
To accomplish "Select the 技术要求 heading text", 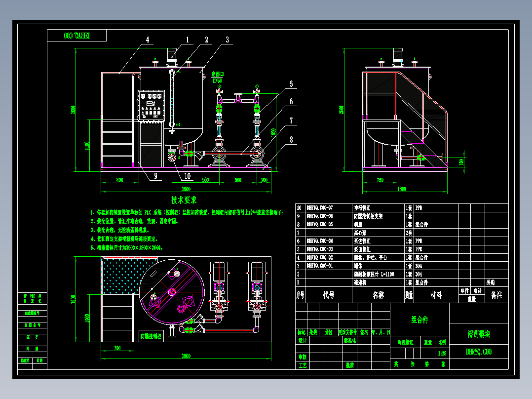I will (184, 200).
